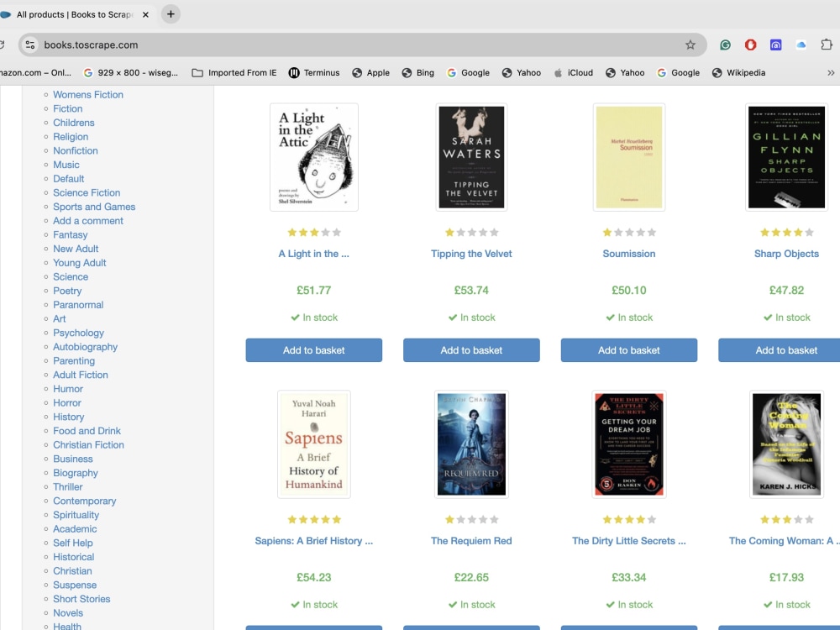Open The Coming Woman cover image
840x630 pixels.
tap(786, 444)
